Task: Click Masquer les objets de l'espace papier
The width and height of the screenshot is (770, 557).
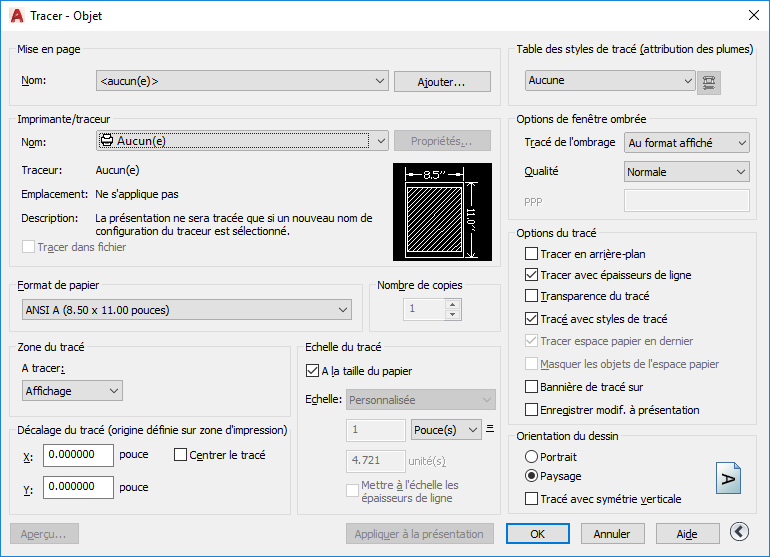Action: [x=531, y=363]
